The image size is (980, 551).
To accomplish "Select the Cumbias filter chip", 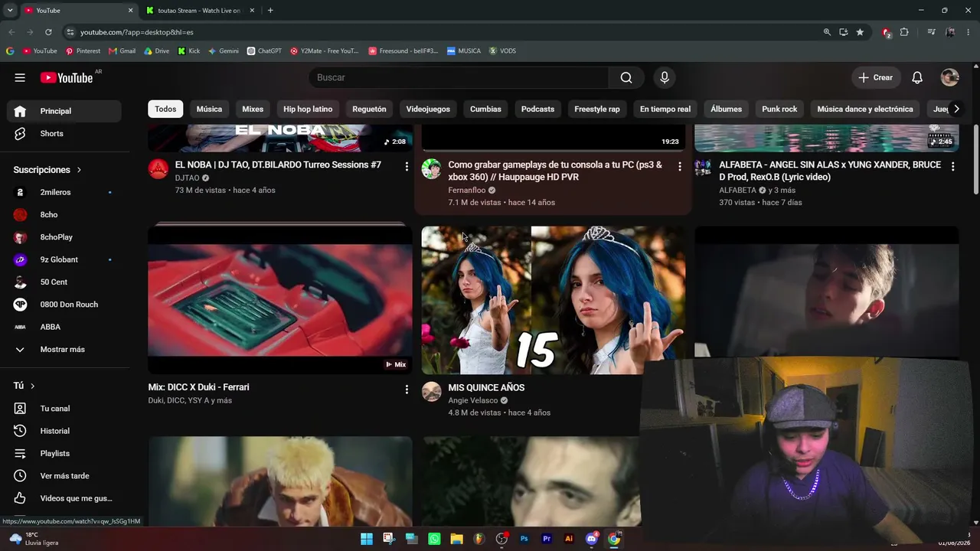I will click(x=485, y=109).
